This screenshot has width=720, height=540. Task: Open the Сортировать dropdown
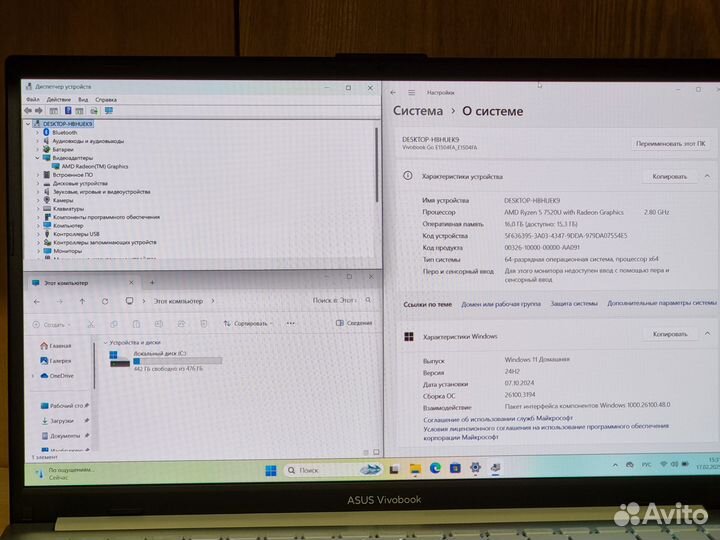tap(248, 324)
